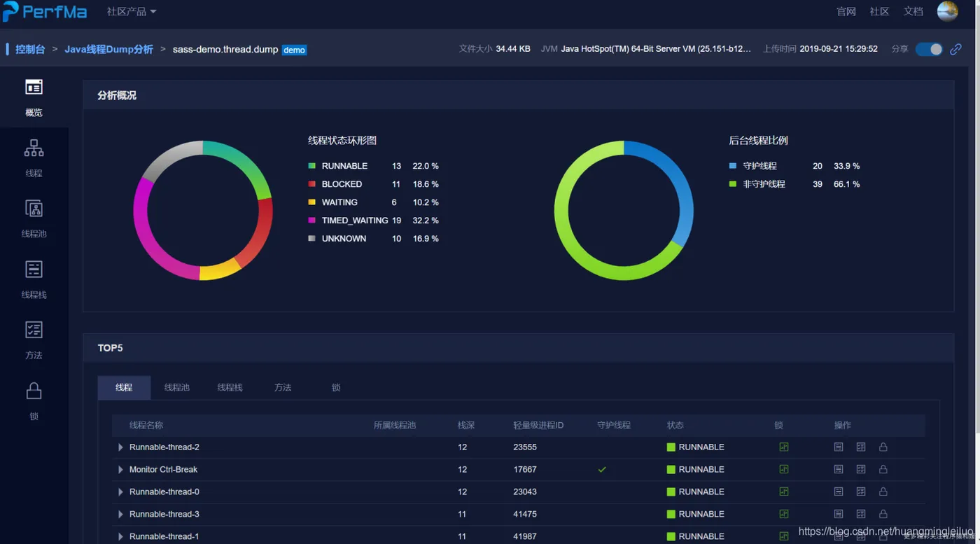Click the BLOCKED red legend swatch
This screenshot has width=980, height=544.
pos(311,184)
